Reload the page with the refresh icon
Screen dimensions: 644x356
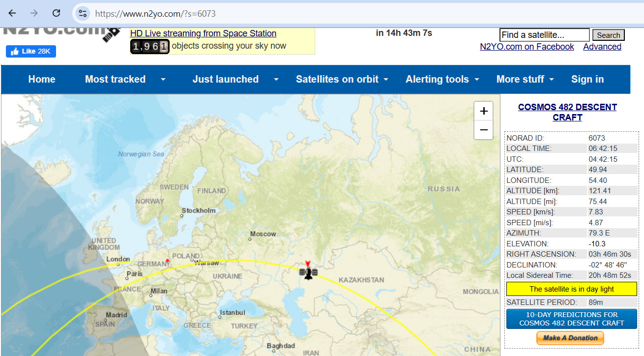click(57, 13)
